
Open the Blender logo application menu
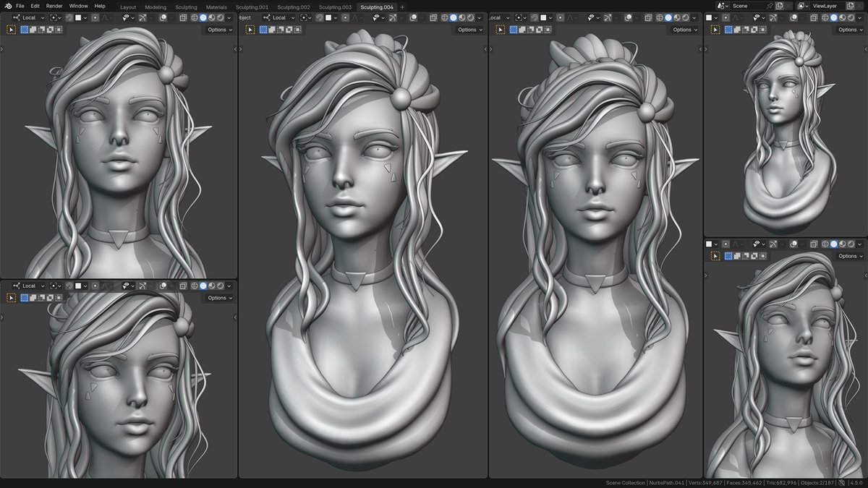pos(9,6)
